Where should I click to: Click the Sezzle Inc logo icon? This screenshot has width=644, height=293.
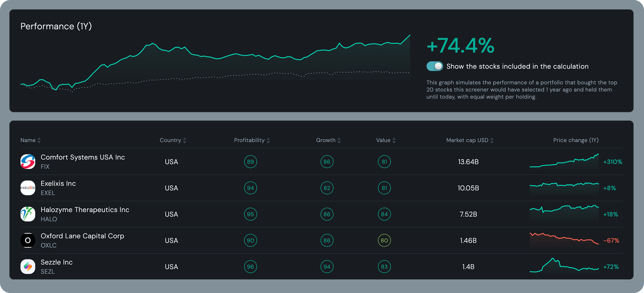[28, 267]
